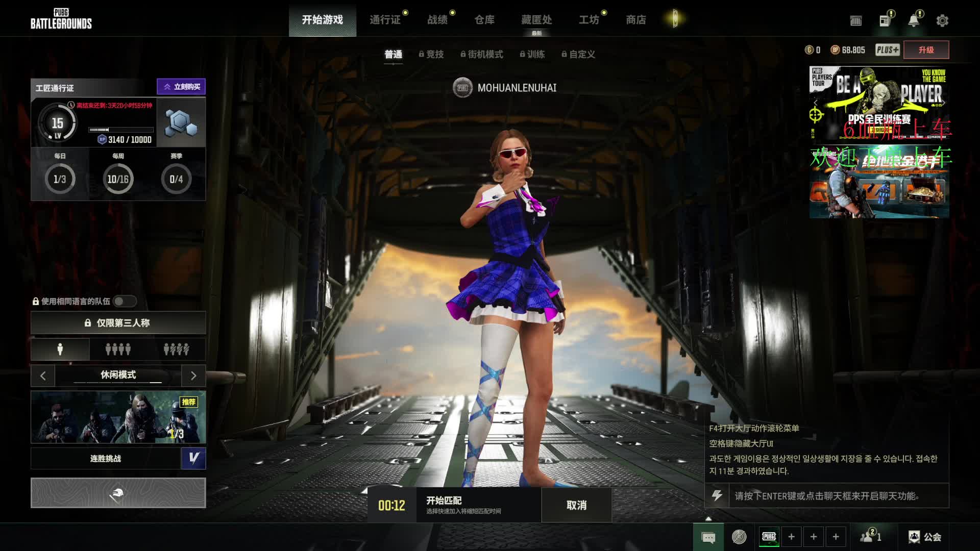Click the 赛季 0/4 mission progress ring
980x551 pixels.
[176, 179]
